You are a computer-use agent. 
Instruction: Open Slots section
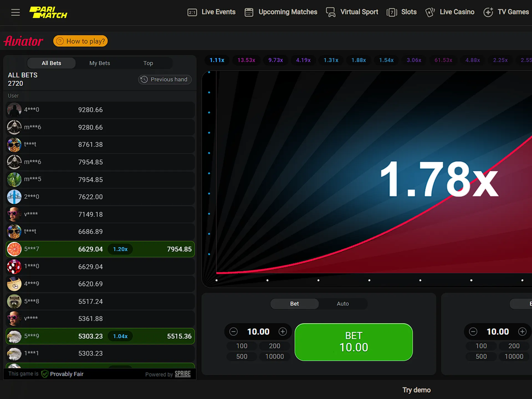pos(401,12)
